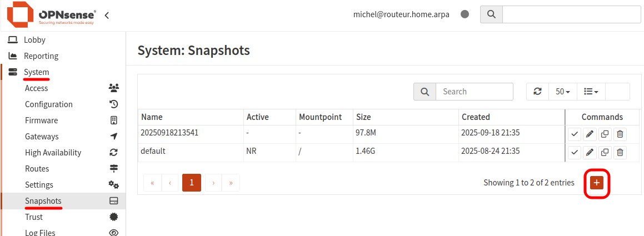Collapse sidebar using the chevron near logo
This screenshot has width=644, height=236.
click(x=107, y=15)
